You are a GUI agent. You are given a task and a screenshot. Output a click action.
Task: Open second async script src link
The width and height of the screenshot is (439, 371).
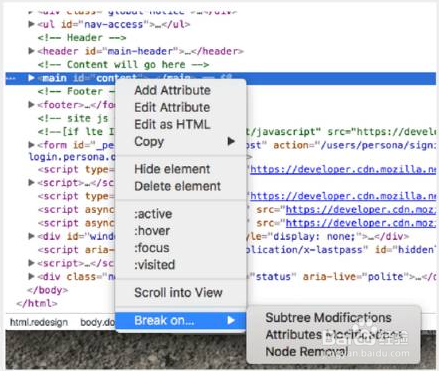[x=361, y=223]
